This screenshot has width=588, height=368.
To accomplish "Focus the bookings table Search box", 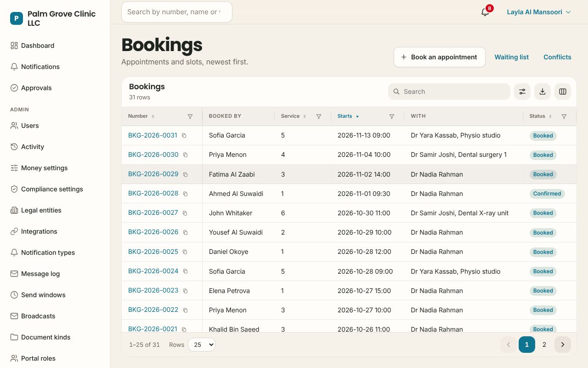I will (x=449, y=92).
